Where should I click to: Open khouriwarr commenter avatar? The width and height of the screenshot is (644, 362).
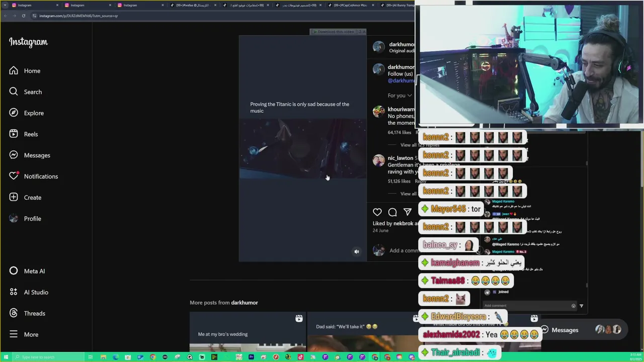coord(379,112)
